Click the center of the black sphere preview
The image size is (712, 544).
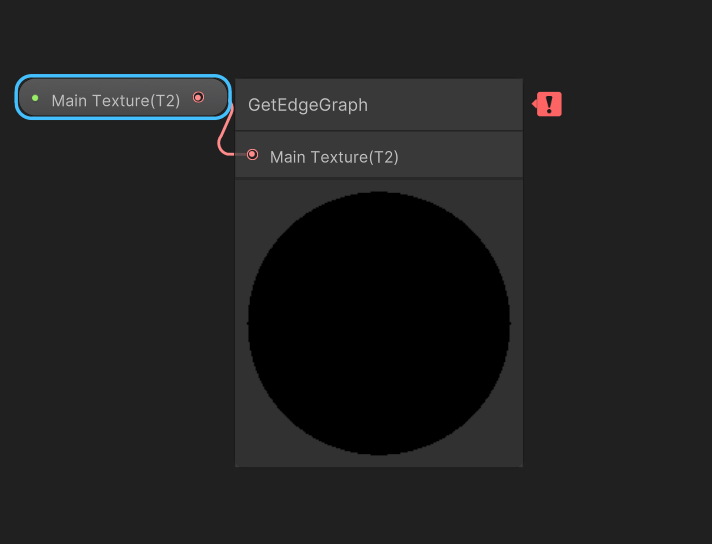(x=379, y=323)
